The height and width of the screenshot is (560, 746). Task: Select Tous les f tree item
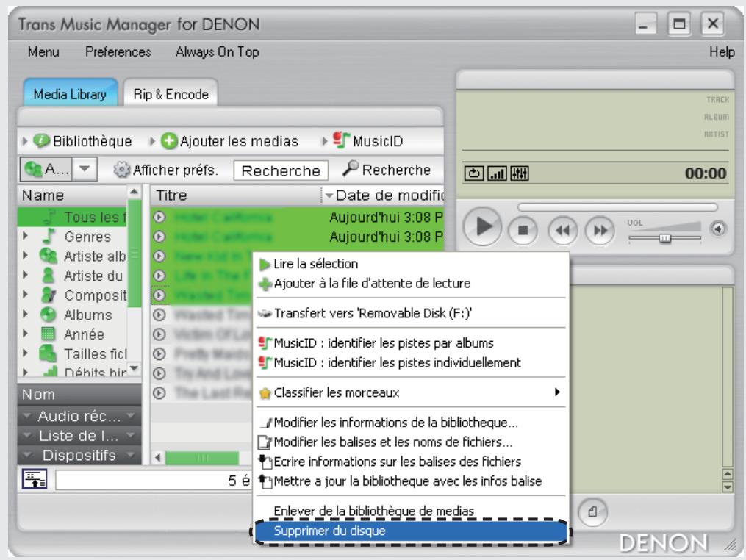point(72,217)
